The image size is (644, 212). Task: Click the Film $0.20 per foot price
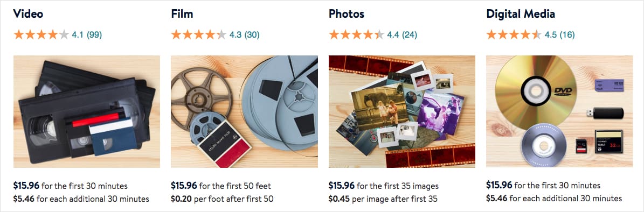pyautogui.click(x=222, y=199)
